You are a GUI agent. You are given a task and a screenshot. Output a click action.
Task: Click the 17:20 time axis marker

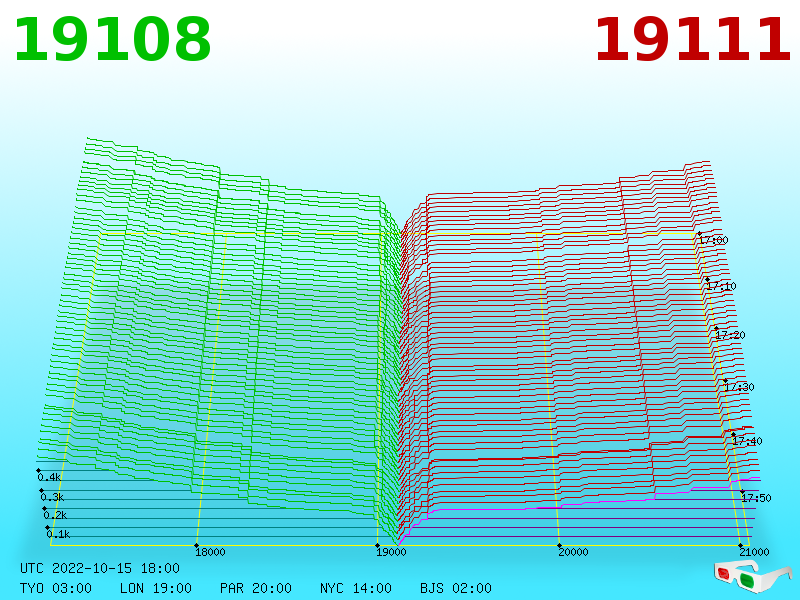pyautogui.click(x=731, y=335)
